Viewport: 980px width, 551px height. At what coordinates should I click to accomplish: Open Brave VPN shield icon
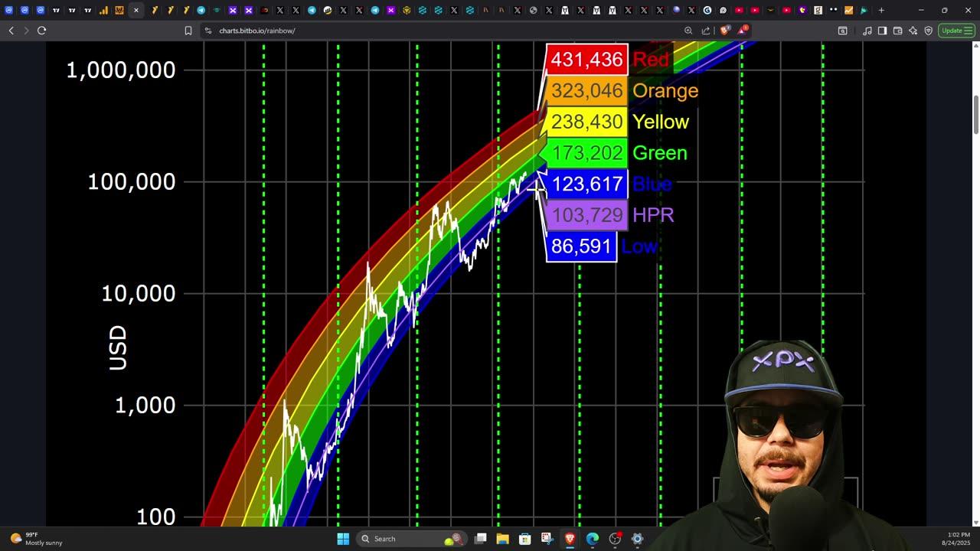pos(929,31)
